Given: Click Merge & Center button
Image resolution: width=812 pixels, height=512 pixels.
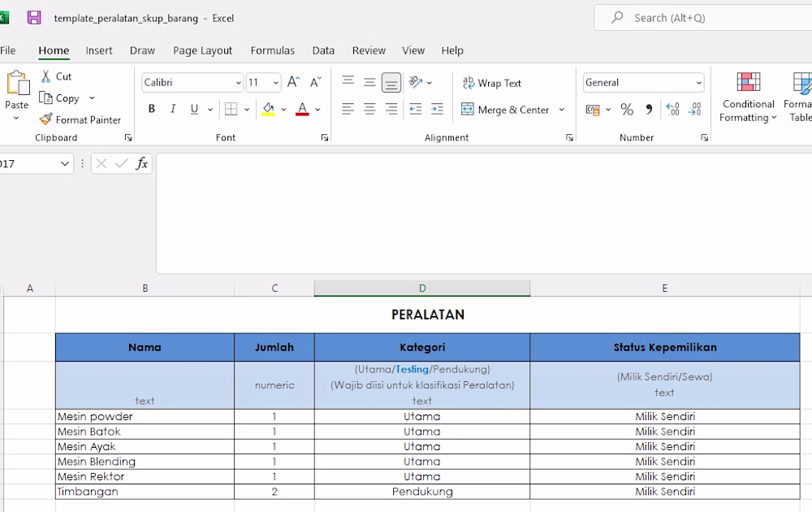Looking at the screenshot, I should (x=505, y=110).
